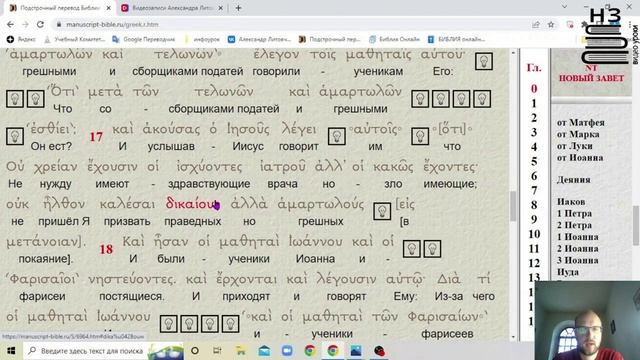Image resolution: width=640 pixels, height=360 pixels.
Task: Open the Photos app on the taskbar
Action: click(x=356, y=351)
